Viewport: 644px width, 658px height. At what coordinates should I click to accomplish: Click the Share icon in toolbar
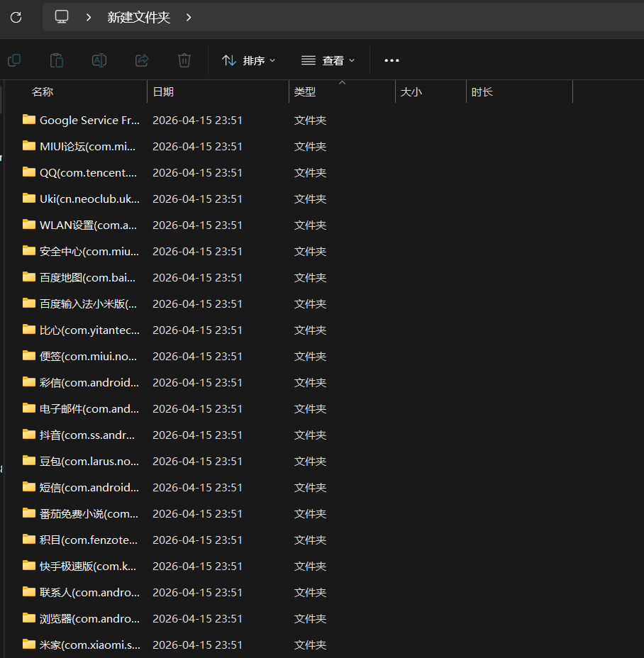pos(142,60)
